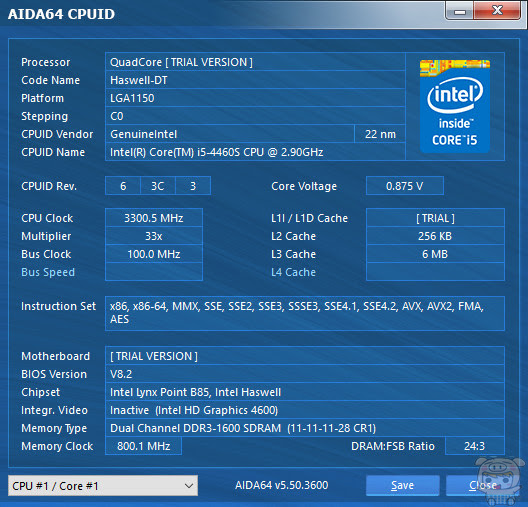
Task: Click the Dual Channel DDR3-1600 SDRAM value
Action: [x=305, y=428]
